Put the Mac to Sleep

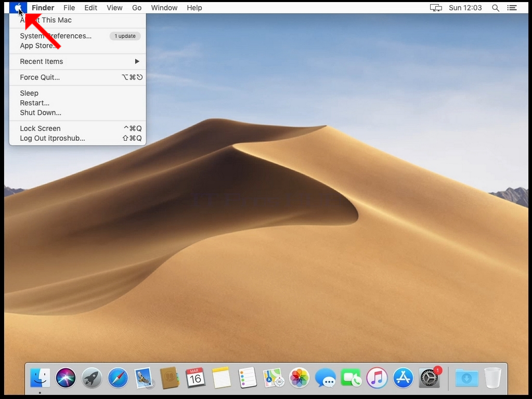point(77,93)
